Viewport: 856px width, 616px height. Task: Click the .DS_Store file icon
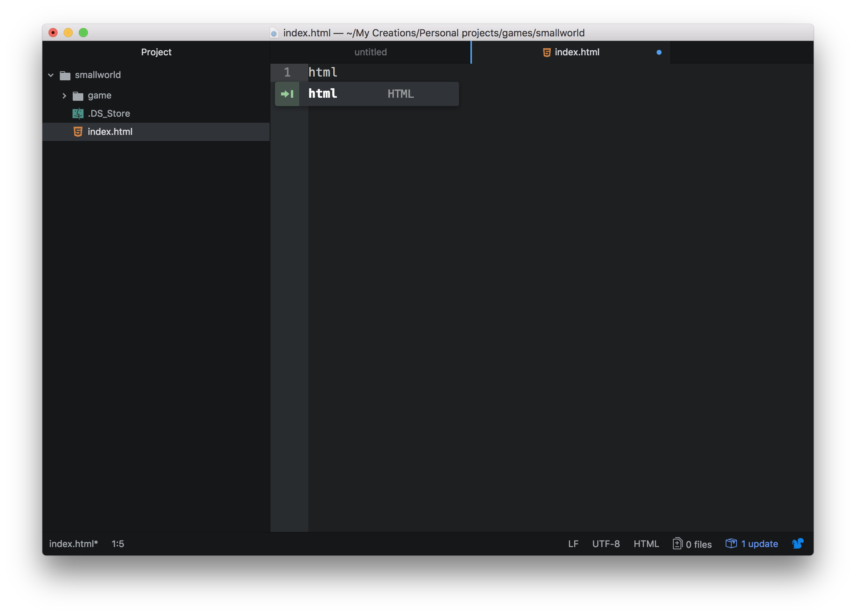(x=78, y=114)
